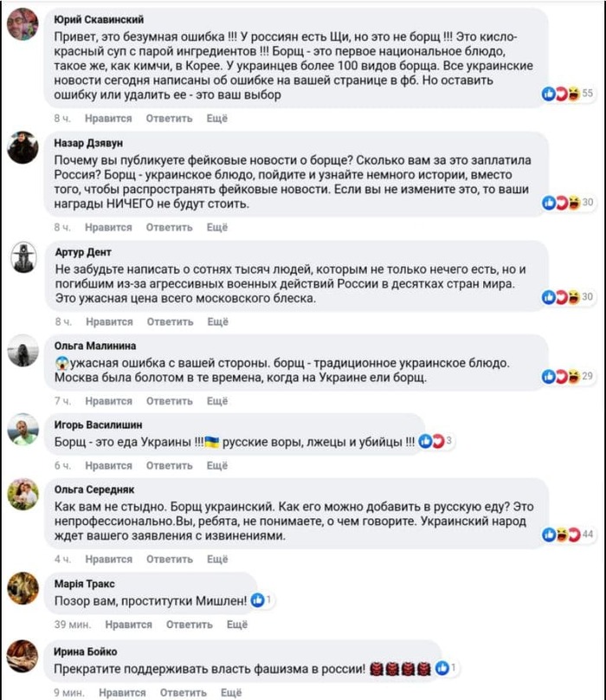This screenshot has width=606, height=700.
Task: Toggle Нравится under Ирина Бойко's comment
Action: [122, 693]
